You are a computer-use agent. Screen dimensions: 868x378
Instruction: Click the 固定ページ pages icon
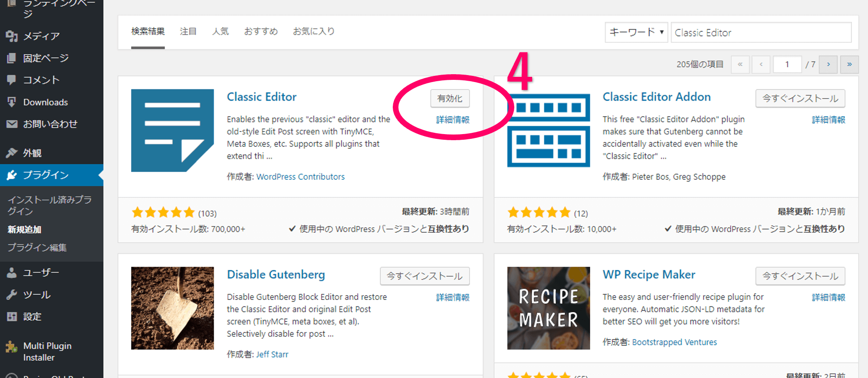point(12,58)
